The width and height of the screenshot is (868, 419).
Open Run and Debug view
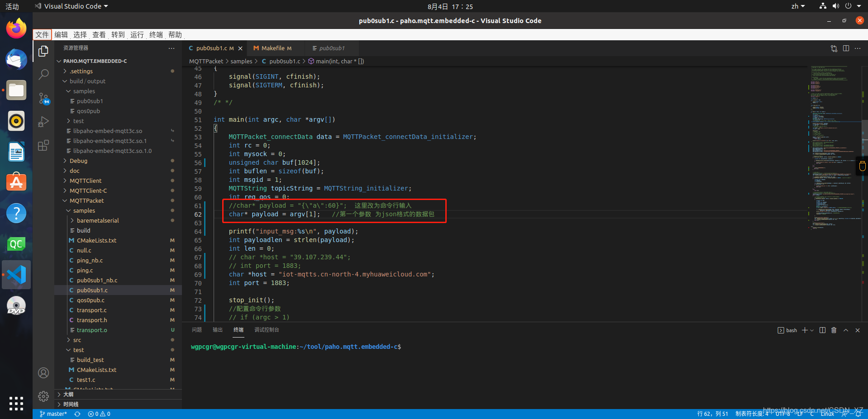[43, 122]
